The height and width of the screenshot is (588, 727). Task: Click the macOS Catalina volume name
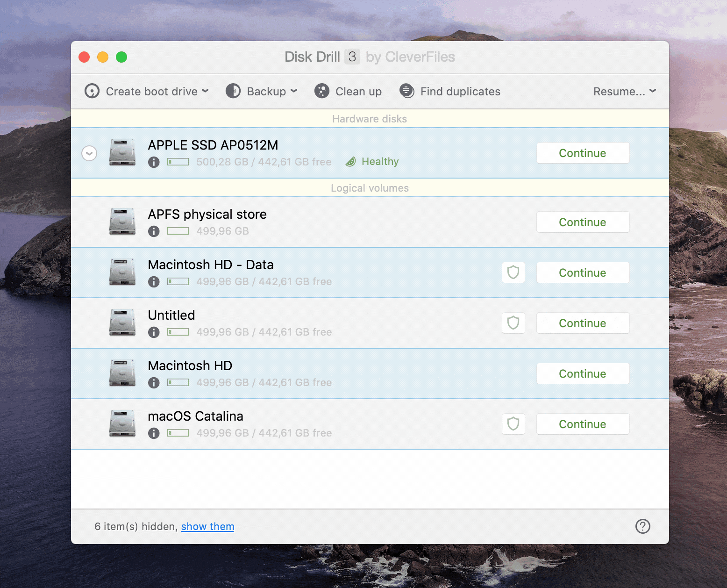click(x=196, y=416)
